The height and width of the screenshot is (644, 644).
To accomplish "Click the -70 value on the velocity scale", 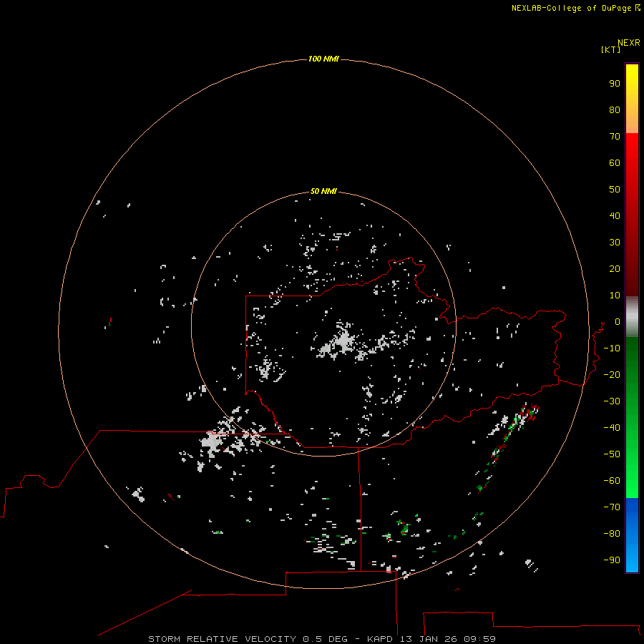I will coord(612,507).
